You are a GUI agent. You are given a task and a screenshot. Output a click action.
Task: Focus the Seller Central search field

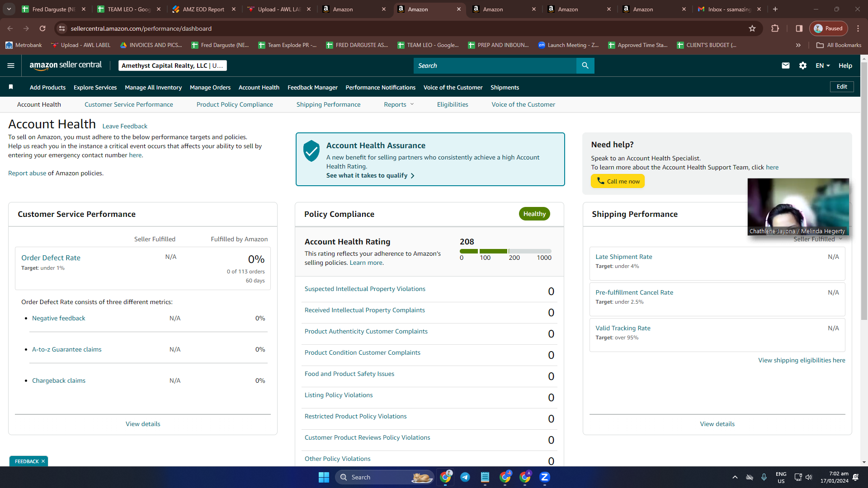click(x=495, y=66)
